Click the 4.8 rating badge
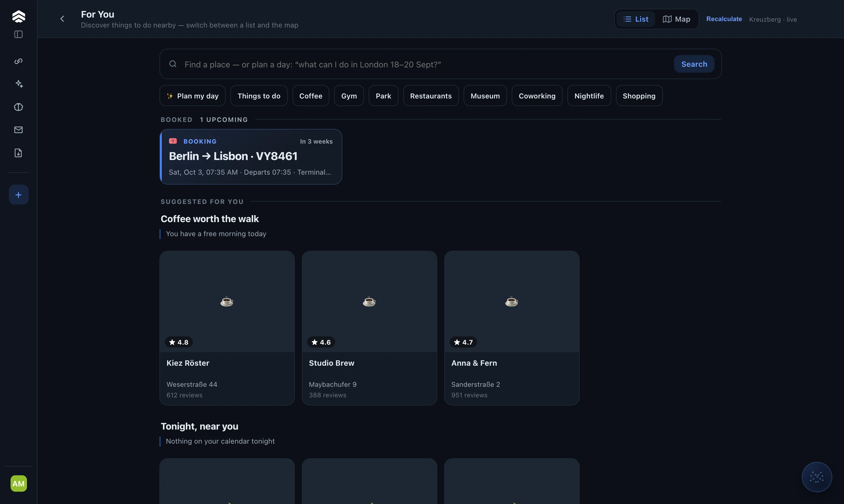This screenshot has height=504, width=844. 179,342
